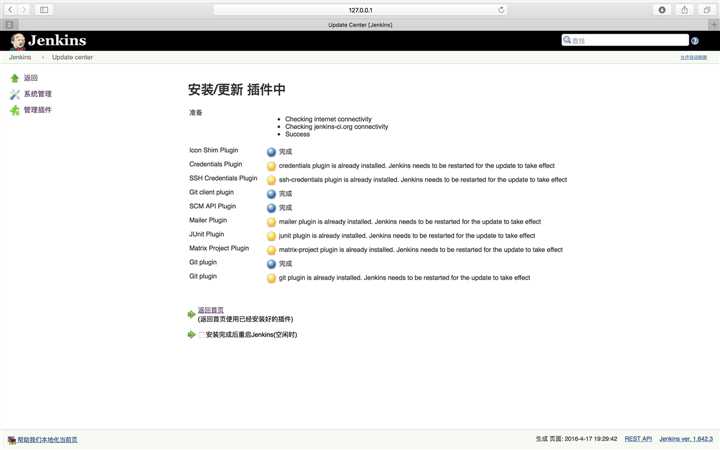Click the 'SSH Credentials Plugin' row label
720x450 pixels.
click(x=223, y=178)
